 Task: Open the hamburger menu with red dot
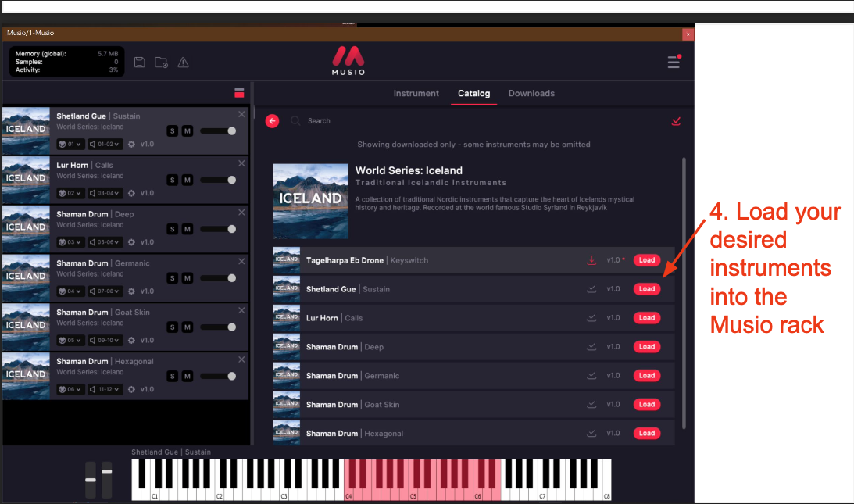click(x=674, y=62)
